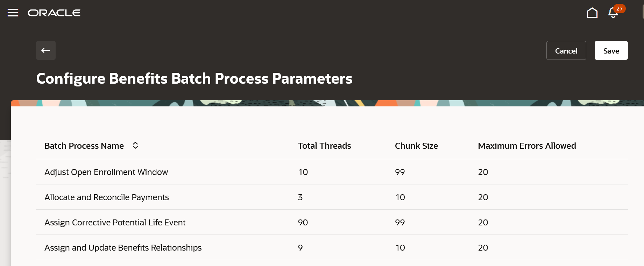This screenshot has height=266, width=644.
Task: Click the back arrow button
Action: click(46, 50)
